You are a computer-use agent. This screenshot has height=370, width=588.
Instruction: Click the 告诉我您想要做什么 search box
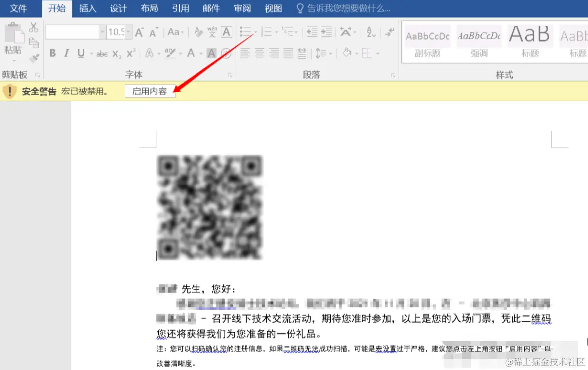coord(344,8)
